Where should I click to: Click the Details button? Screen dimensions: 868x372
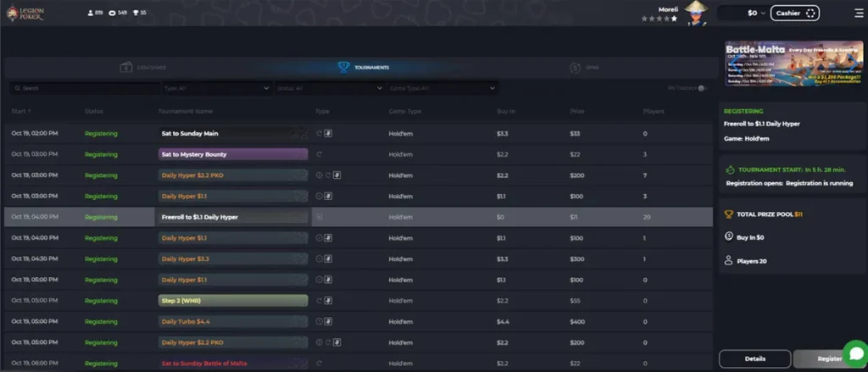click(754, 358)
